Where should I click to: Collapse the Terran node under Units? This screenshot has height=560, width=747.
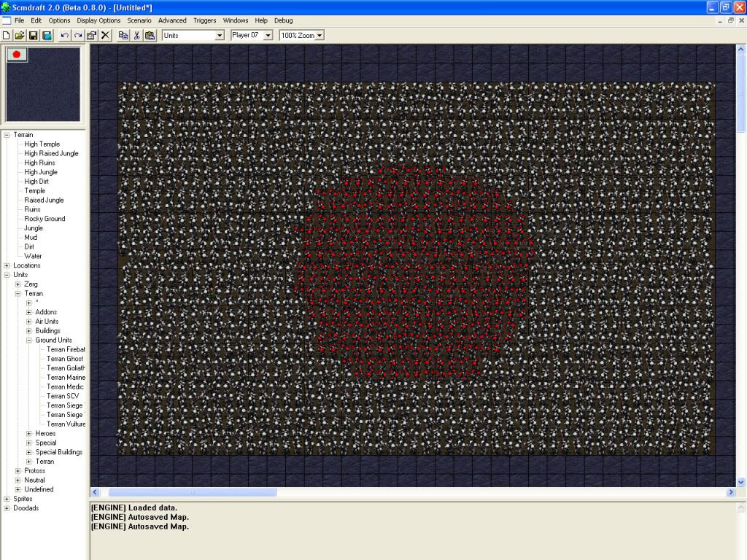tap(18, 293)
